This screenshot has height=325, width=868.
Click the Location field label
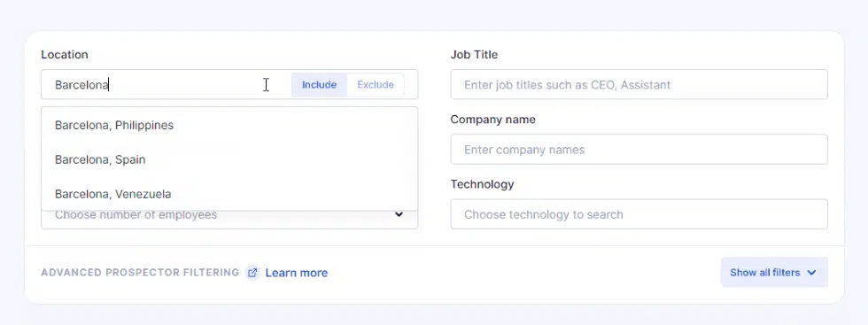pos(64,54)
